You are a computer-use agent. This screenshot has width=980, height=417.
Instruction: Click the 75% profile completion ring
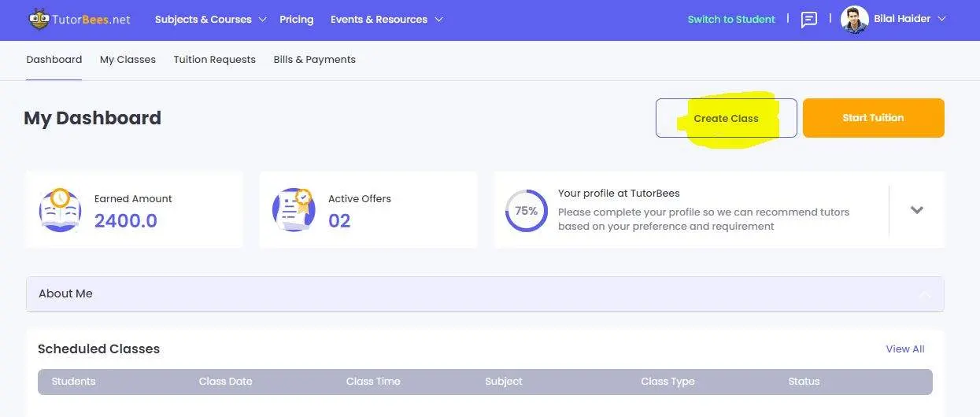[x=526, y=211]
